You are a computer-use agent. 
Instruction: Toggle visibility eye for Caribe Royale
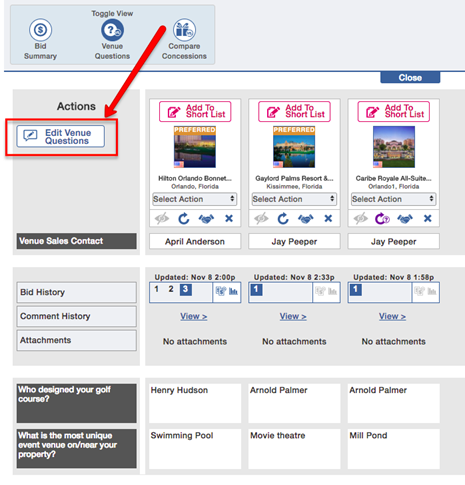tap(361, 219)
